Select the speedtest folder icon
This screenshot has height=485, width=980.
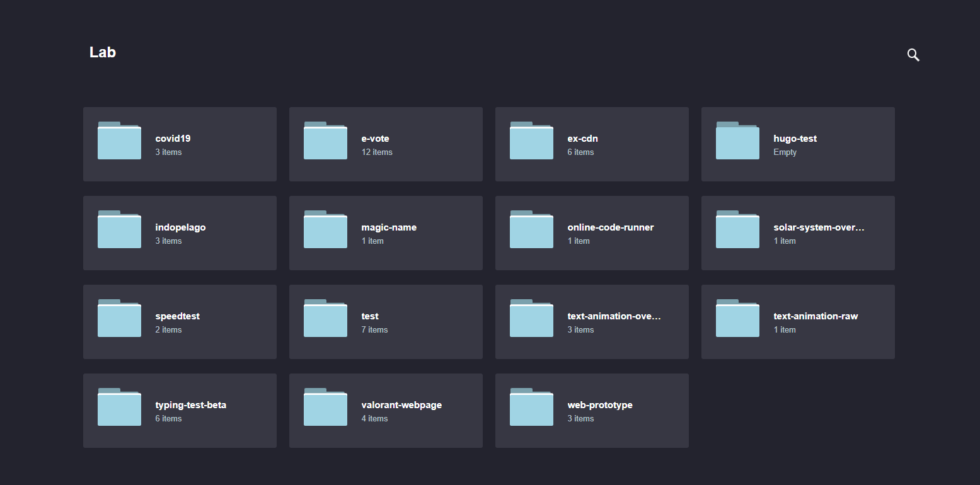(119, 319)
